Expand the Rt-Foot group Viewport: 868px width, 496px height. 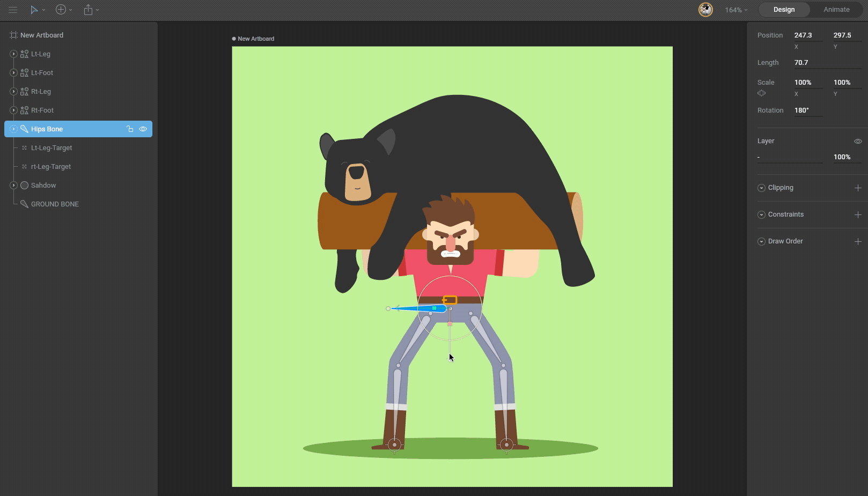(14, 110)
